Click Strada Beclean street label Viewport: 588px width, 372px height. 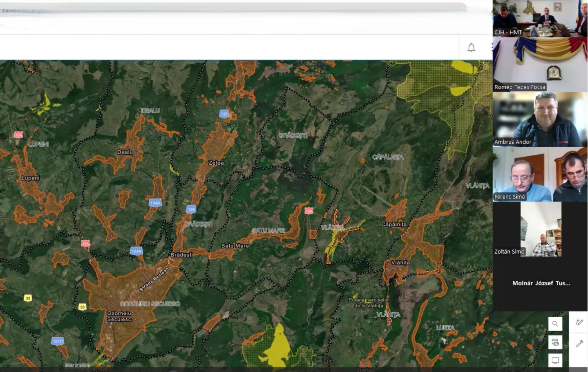(154, 279)
